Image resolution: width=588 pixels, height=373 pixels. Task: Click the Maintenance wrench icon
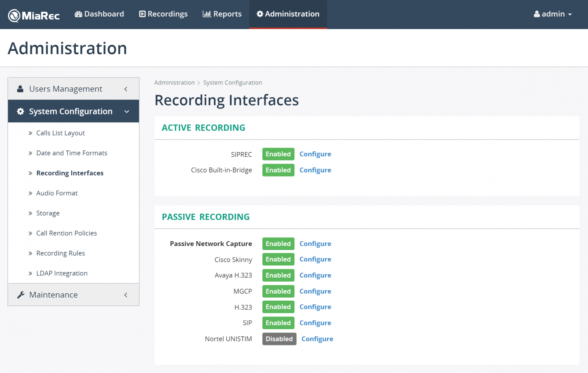click(x=21, y=295)
